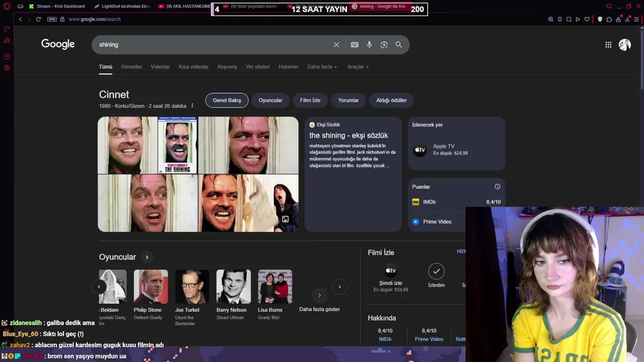The height and width of the screenshot is (362, 644).
Task: Click the VPN badge in address bar
Action: pos(52,19)
